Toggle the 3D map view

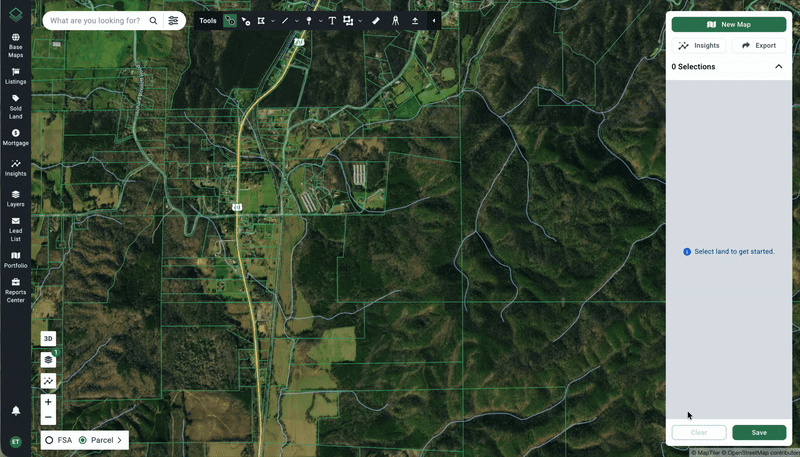click(x=48, y=338)
